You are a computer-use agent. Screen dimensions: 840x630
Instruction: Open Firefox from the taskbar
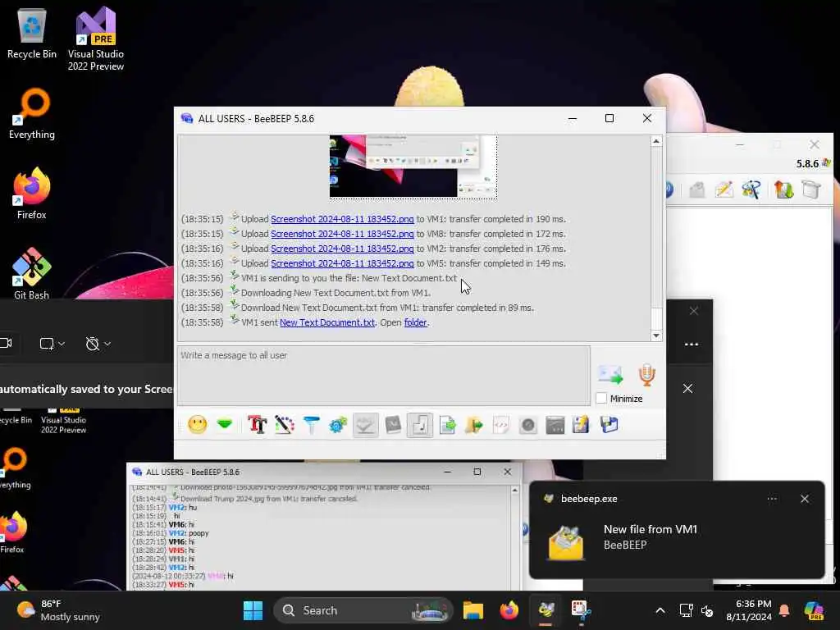(x=509, y=610)
